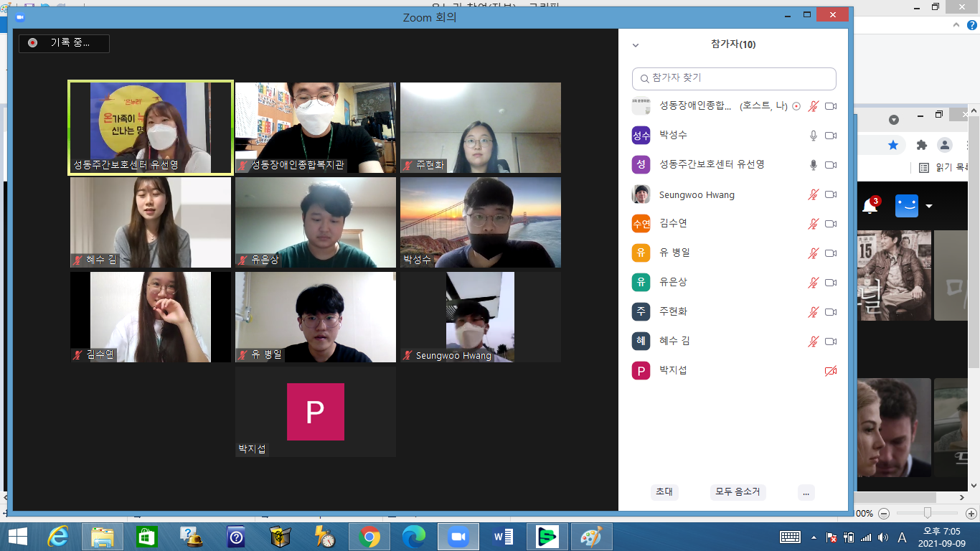Viewport: 980px width, 551px height.
Task: Click the notification bell with badge 3
Action: point(870,206)
